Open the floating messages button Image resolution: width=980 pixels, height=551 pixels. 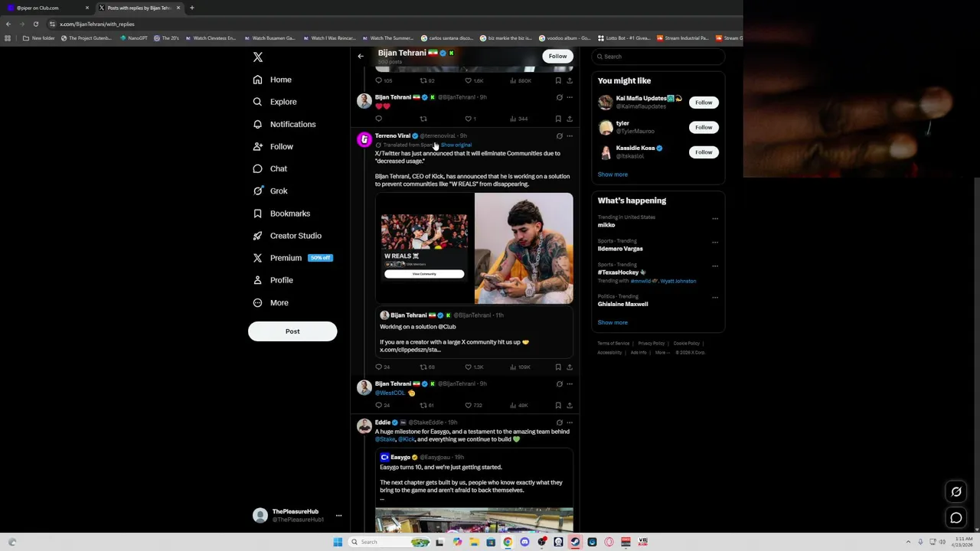pyautogui.click(x=956, y=518)
